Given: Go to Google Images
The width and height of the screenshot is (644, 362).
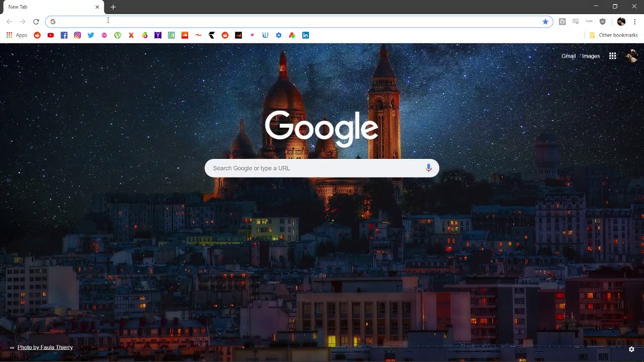Looking at the screenshot, I should [x=591, y=56].
